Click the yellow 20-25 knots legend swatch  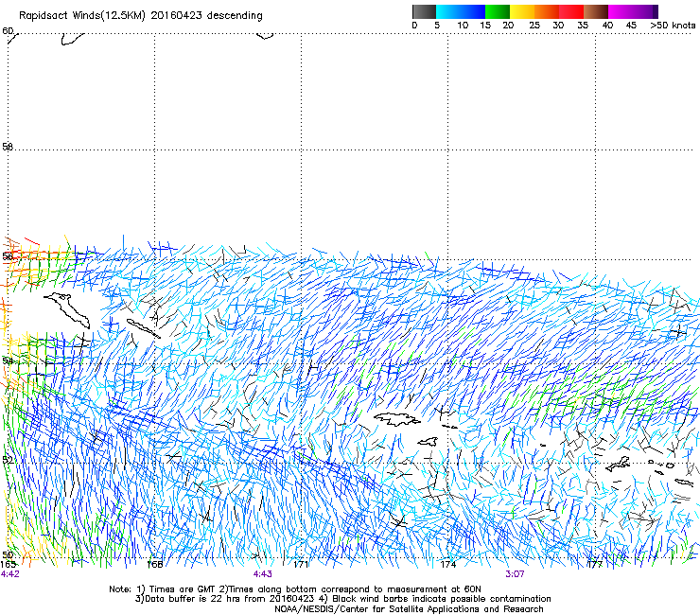point(522,11)
